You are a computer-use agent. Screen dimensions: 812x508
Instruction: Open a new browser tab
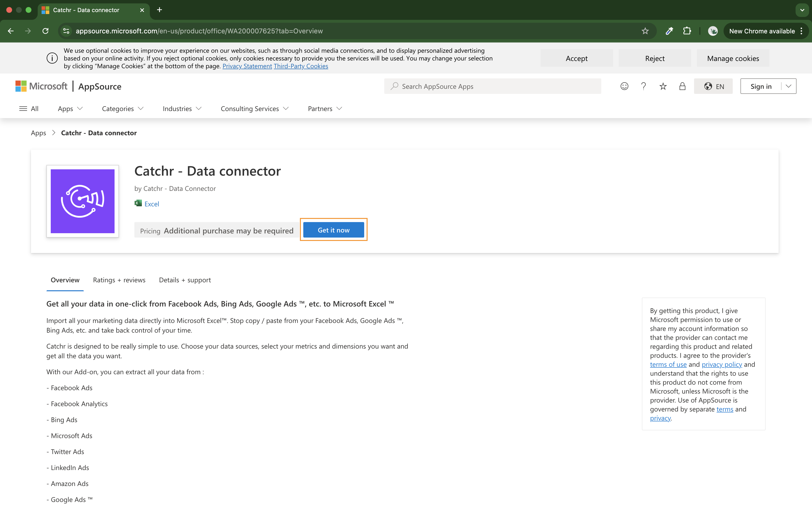[x=159, y=10]
